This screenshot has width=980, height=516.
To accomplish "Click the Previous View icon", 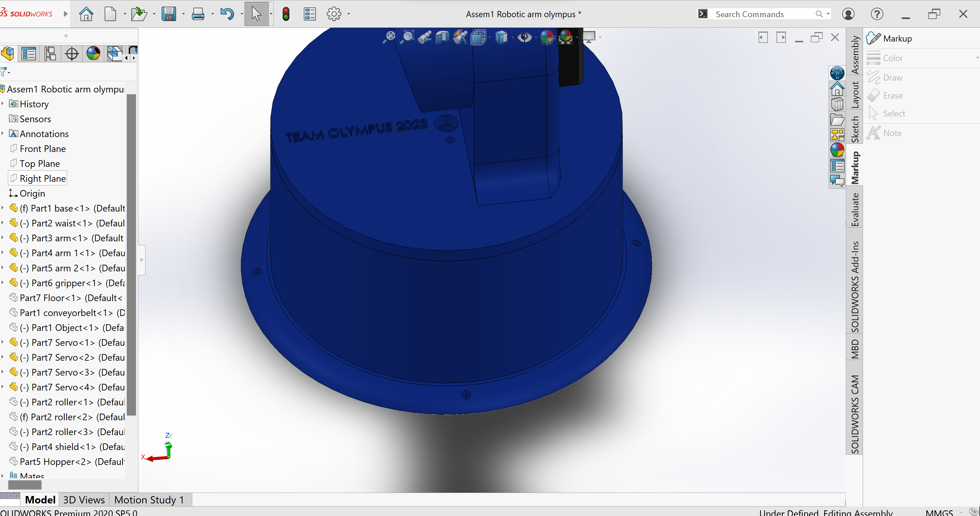I will [x=424, y=37].
